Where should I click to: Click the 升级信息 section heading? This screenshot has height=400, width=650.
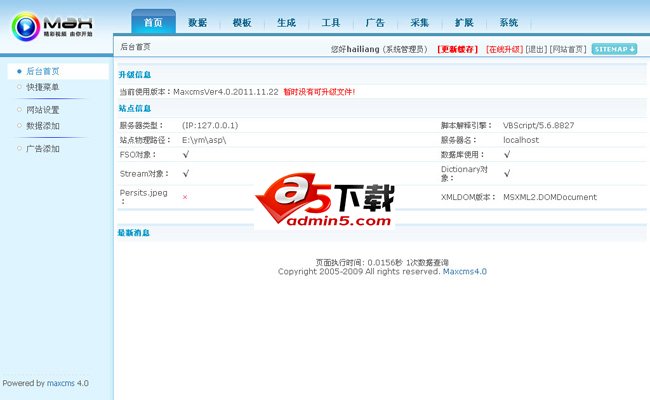tap(135, 75)
